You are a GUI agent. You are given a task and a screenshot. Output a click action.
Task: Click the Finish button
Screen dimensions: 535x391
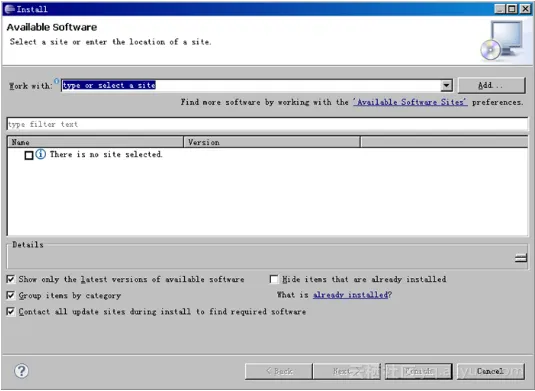coord(419,371)
